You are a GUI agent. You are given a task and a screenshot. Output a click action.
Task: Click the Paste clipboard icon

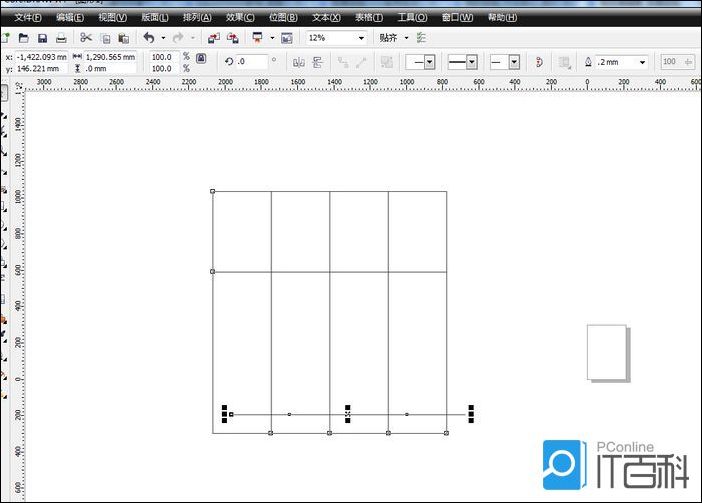click(124, 38)
